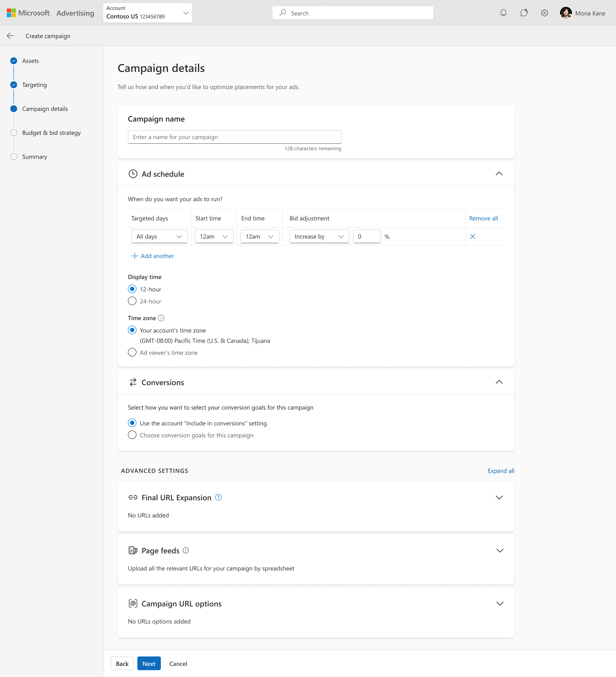Viewport: 616px width, 677px height.
Task: Click the Ad schedule clock icon
Action: coord(133,174)
